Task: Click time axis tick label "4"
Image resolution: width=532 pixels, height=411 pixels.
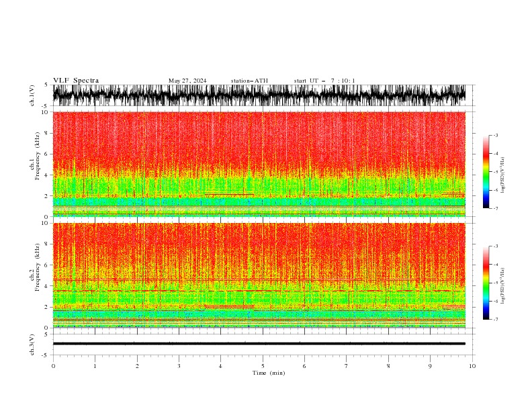Action: (x=220, y=366)
